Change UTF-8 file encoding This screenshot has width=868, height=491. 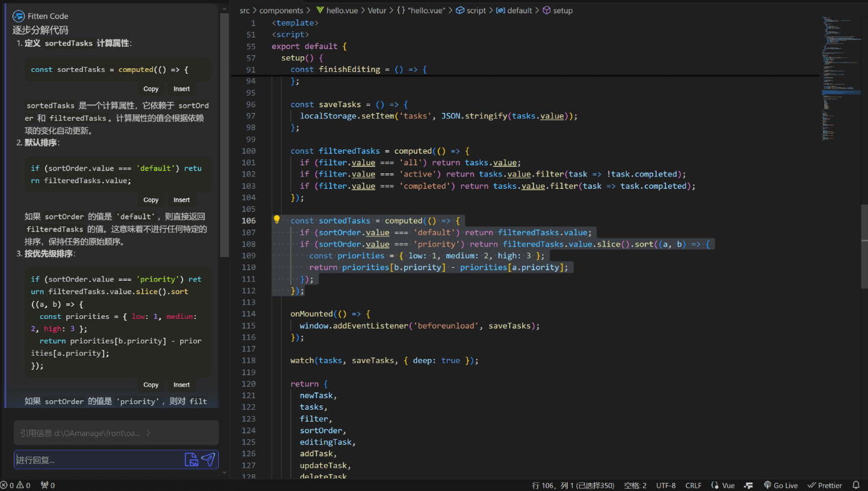coord(665,485)
